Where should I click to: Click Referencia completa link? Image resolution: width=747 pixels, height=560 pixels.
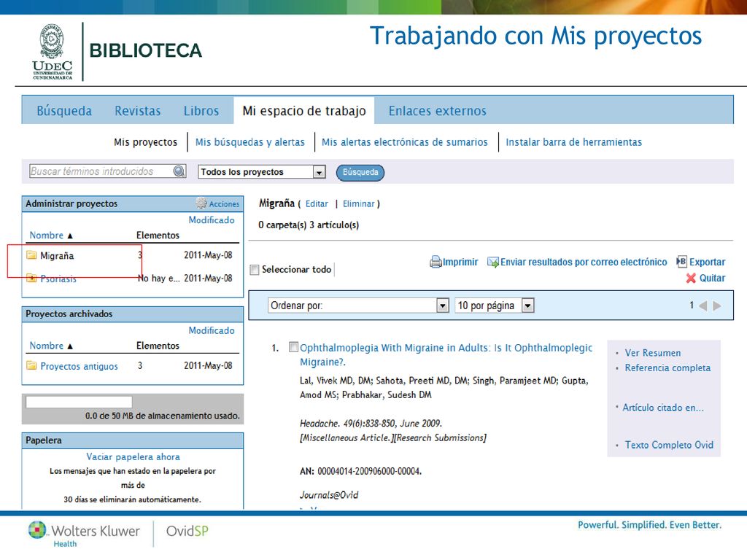(x=667, y=367)
